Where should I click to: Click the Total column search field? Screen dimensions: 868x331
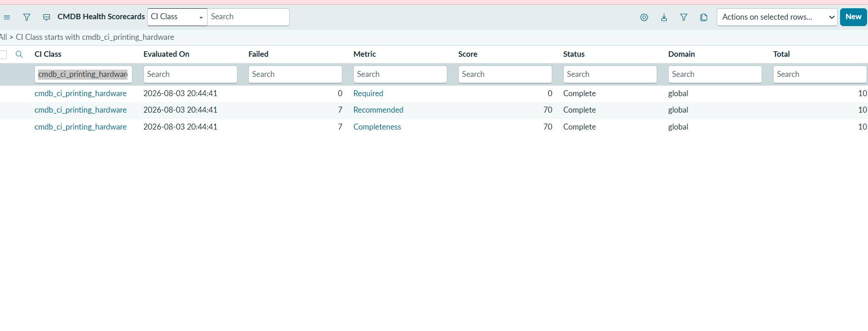tap(820, 74)
